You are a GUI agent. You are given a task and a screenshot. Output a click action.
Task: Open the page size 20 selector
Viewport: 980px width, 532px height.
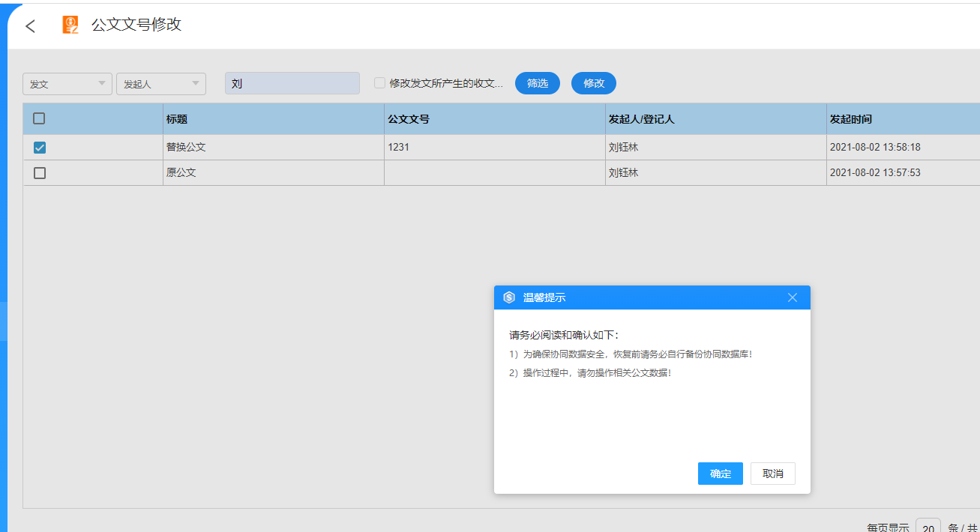coord(928,528)
